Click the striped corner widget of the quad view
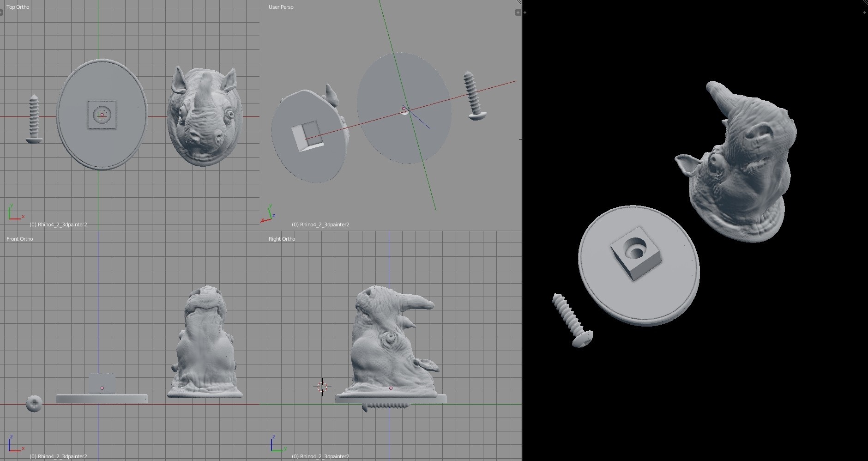The width and height of the screenshot is (868, 461). pos(519,2)
